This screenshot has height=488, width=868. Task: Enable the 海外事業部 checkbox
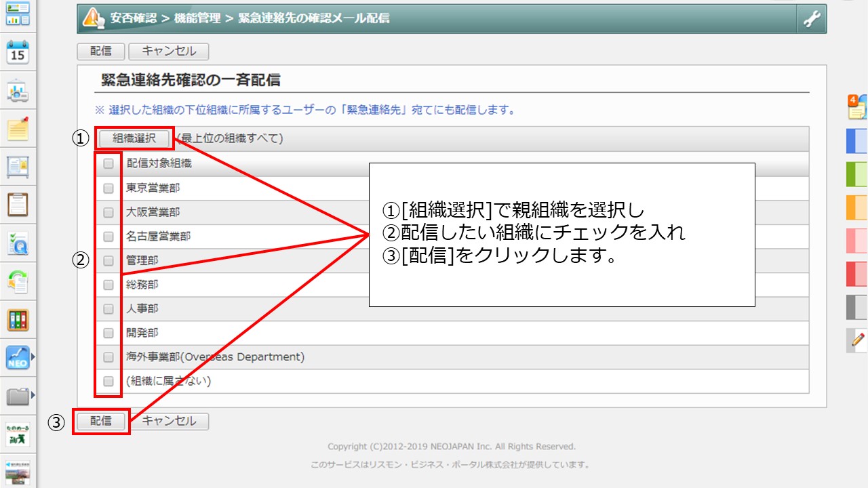(108, 357)
